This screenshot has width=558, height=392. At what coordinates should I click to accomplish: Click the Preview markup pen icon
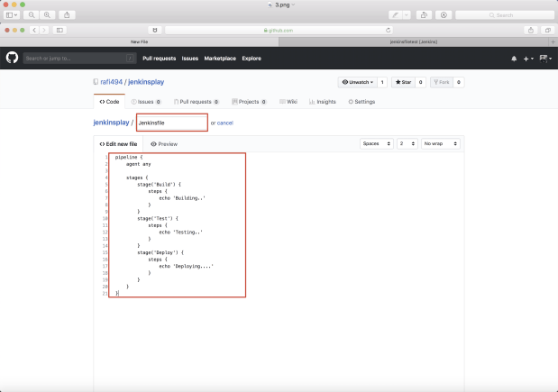coord(396,15)
